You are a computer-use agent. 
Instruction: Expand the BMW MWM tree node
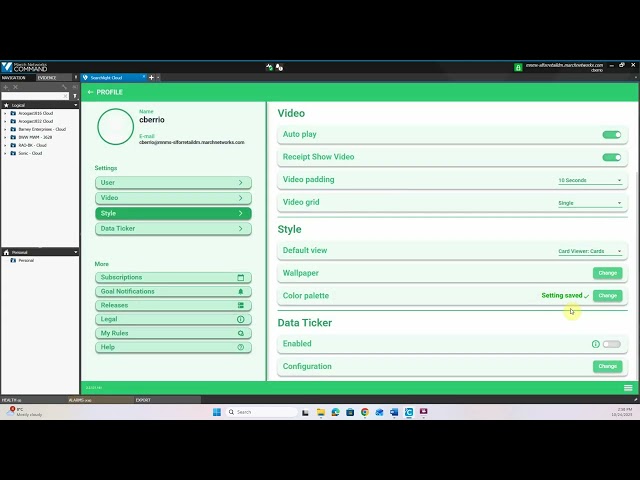(x=5, y=137)
